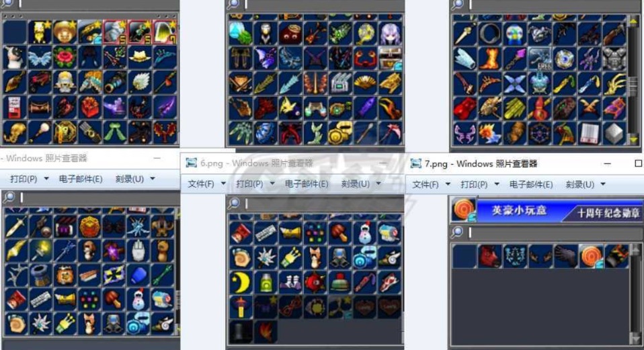This screenshot has height=350, width=644.
Task: Click the search field below 英豪小玩意 header
Action: click(x=555, y=233)
